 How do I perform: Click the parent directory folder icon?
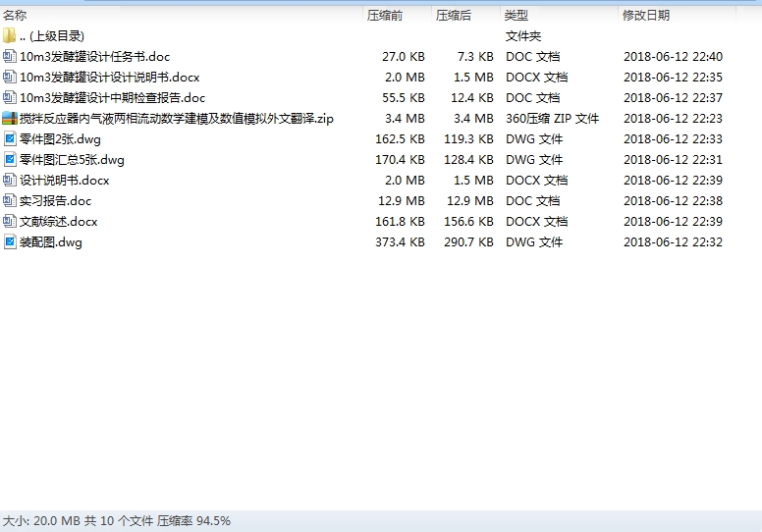click(x=9, y=36)
